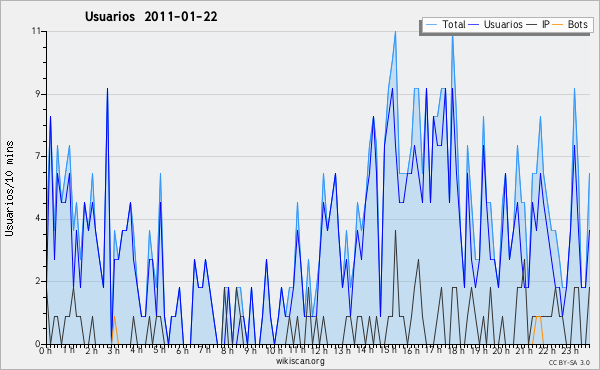Click the dark blue Usuarios legend line swatch

pyautogui.click(x=474, y=25)
